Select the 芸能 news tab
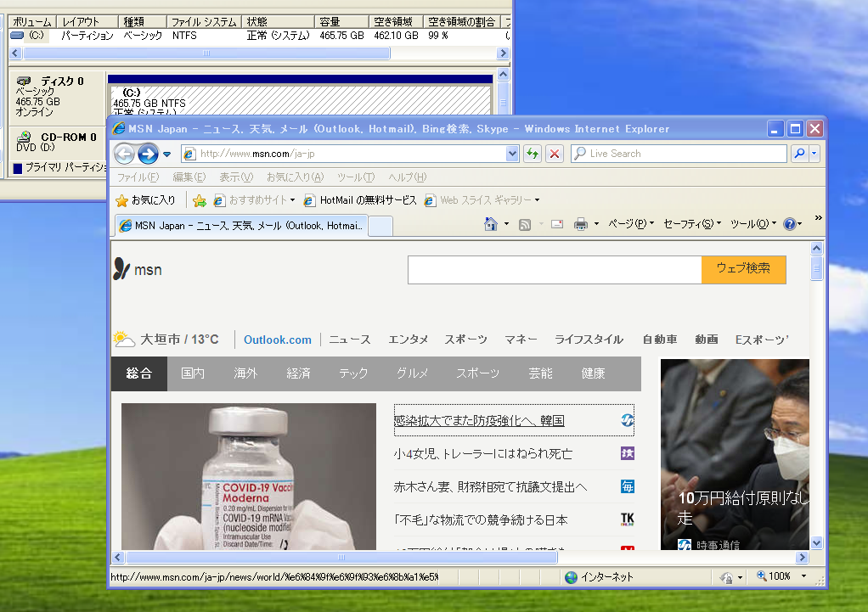This screenshot has height=612, width=868. [x=540, y=373]
